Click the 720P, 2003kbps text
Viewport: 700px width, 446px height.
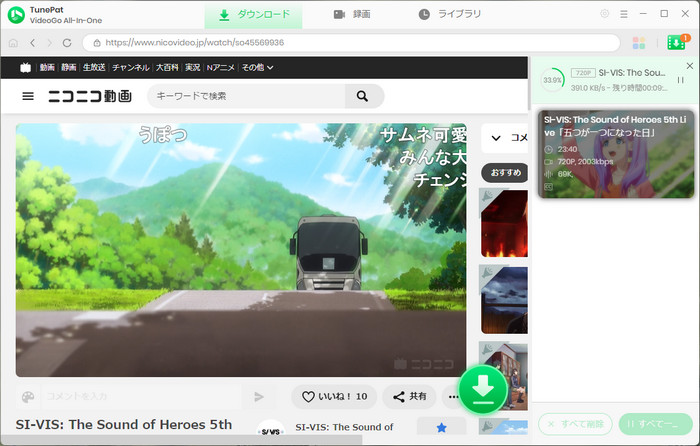click(x=585, y=162)
